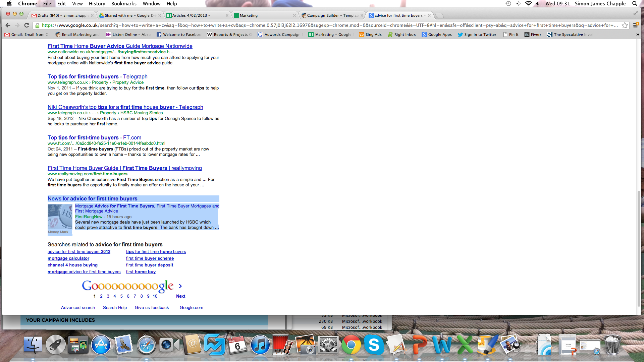644x362 pixels.
Task: Go back with the browser back arrow
Action: [8, 25]
